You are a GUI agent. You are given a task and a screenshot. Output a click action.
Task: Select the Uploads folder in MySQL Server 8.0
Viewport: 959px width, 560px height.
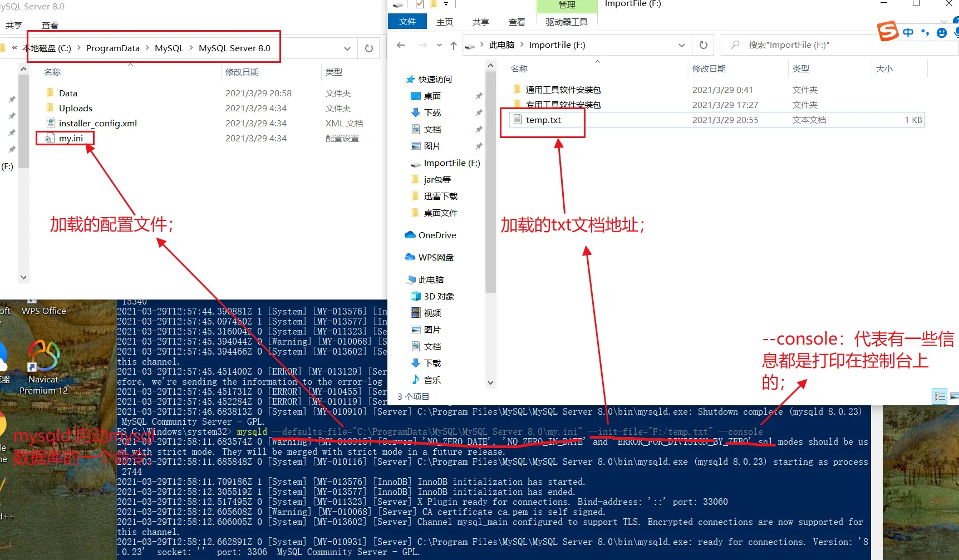[69, 108]
